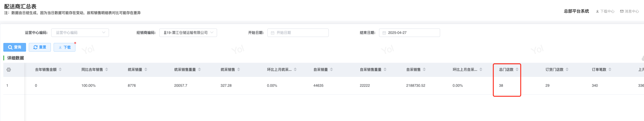Open the 运营中心编码 dropdown
Viewport: 644px width, 121px height.
point(80,33)
